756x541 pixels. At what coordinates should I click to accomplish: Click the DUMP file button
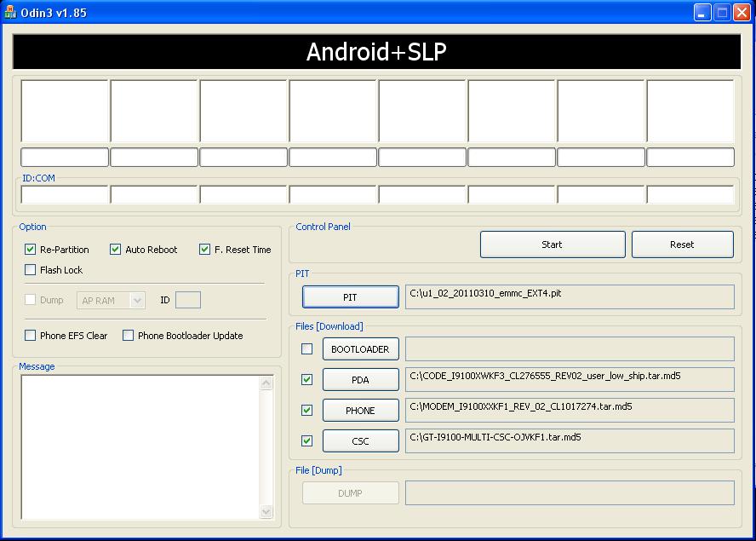pos(351,492)
